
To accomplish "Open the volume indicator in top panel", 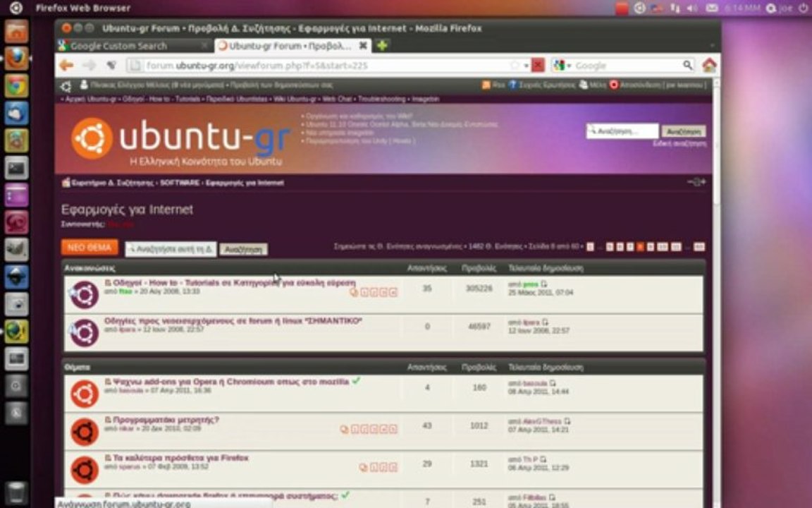I will click(x=692, y=8).
